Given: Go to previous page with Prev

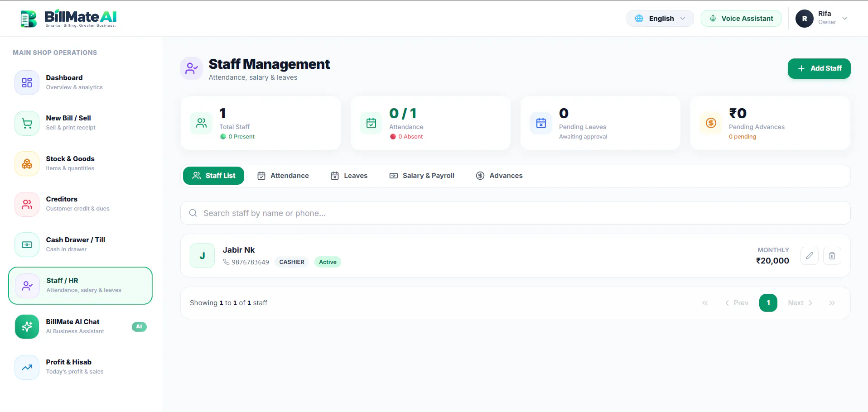Looking at the screenshot, I should [737, 303].
